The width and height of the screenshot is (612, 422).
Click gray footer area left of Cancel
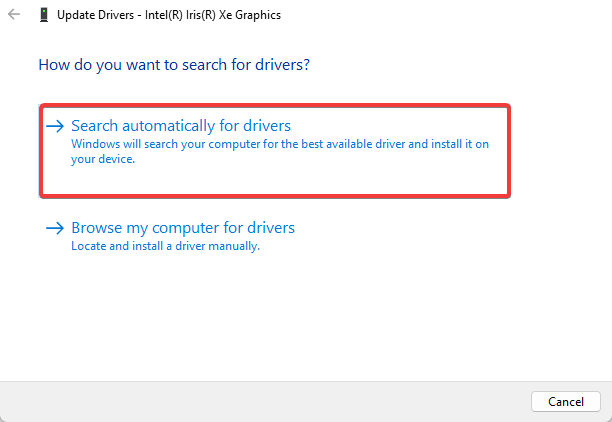coord(250,401)
